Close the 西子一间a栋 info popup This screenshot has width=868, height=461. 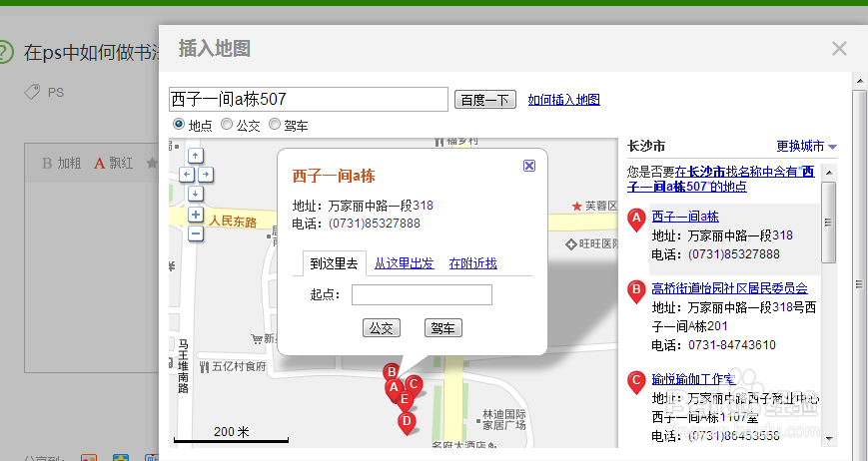(529, 166)
